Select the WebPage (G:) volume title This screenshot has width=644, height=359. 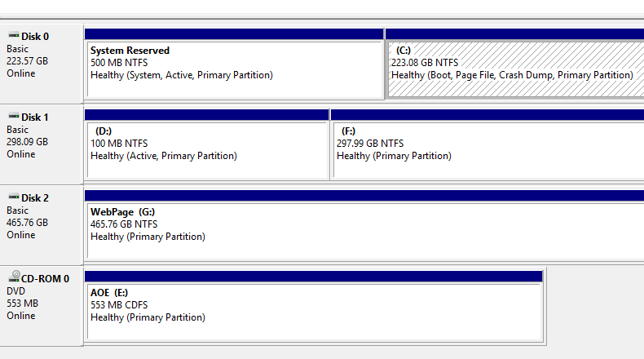[122, 212]
